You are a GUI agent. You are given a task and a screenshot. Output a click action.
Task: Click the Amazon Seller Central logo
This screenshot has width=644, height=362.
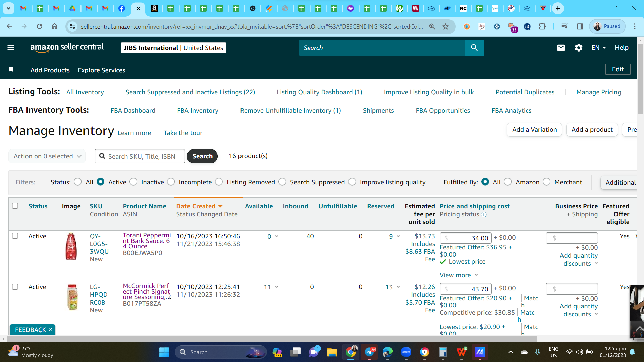67,48
